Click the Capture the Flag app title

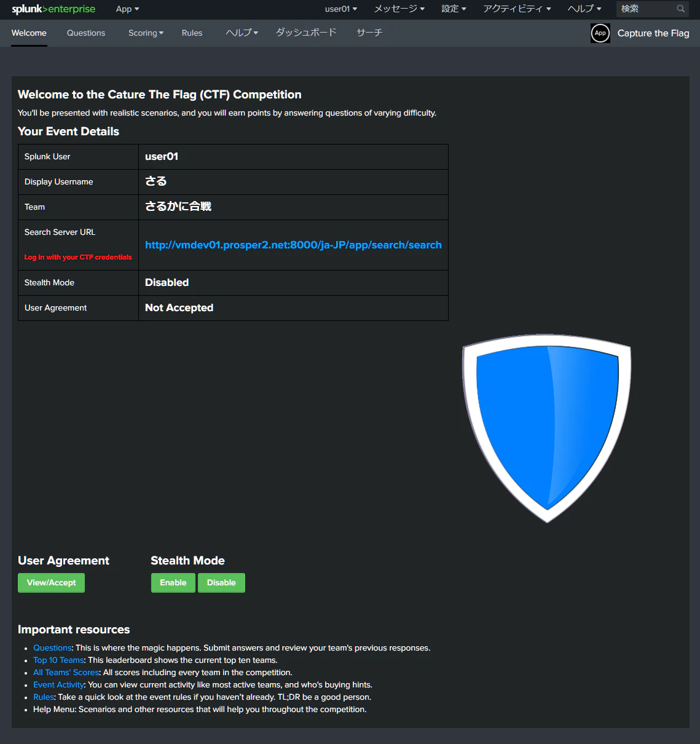pyautogui.click(x=653, y=33)
